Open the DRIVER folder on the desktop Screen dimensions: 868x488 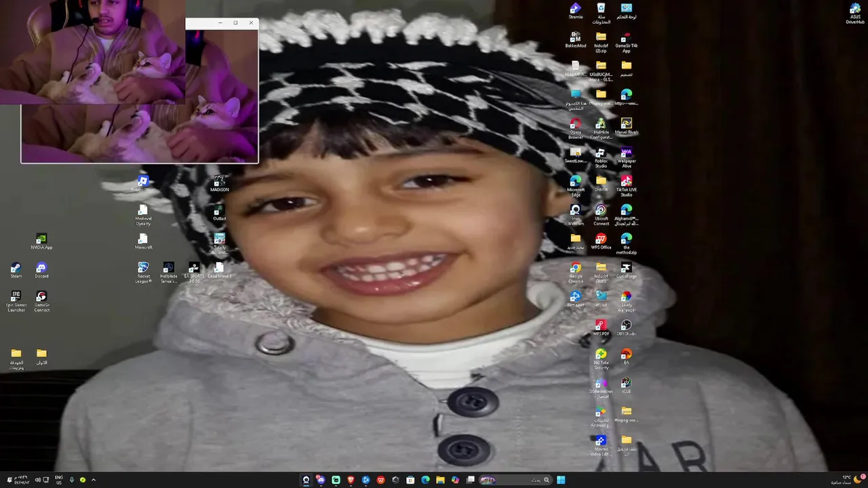pyautogui.click(x=601, y=184)
